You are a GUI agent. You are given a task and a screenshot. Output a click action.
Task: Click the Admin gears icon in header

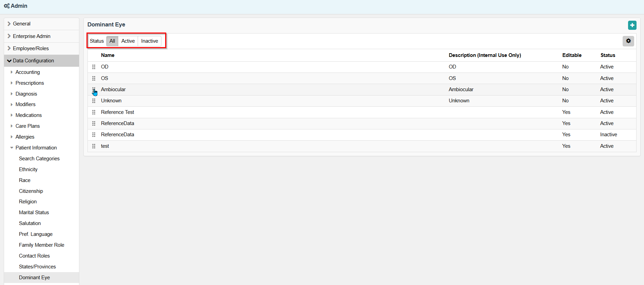click(6, 6)
